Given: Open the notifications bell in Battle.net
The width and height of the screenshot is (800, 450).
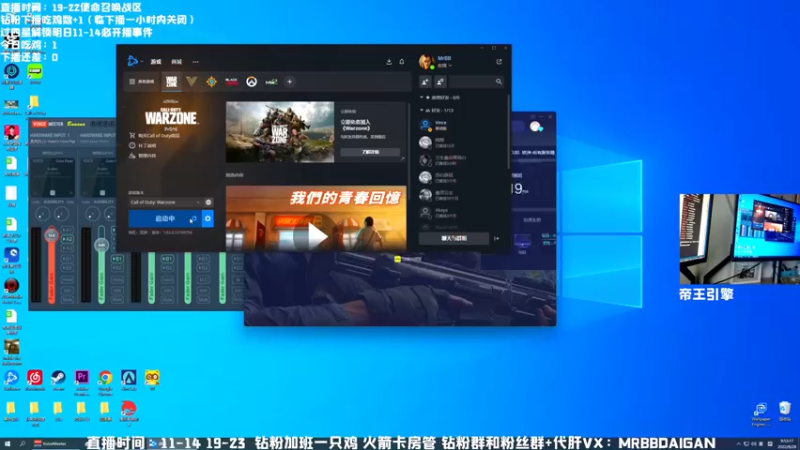Looking at the screenshot, I should click(x=402, y=62).
